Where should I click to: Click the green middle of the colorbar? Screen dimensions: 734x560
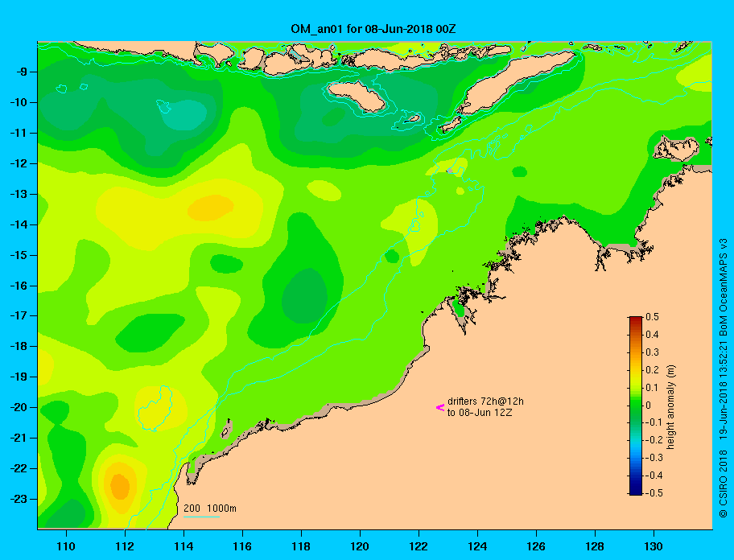(636, 406)
